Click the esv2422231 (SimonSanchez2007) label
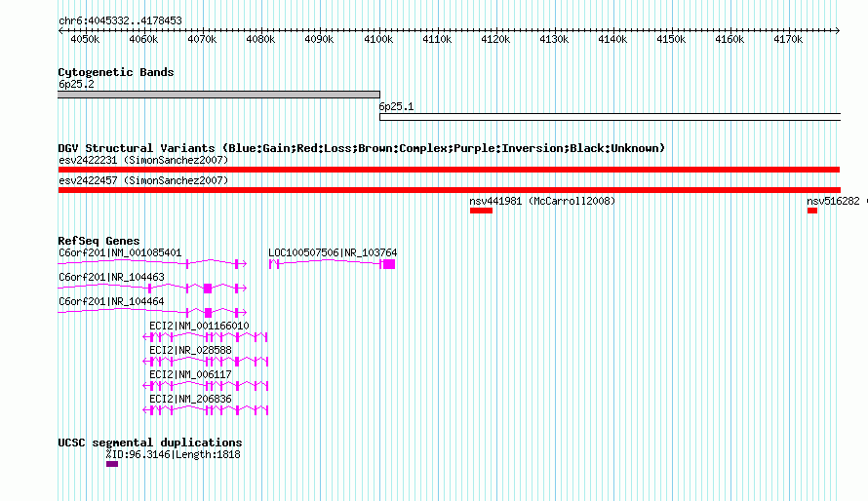Screen dimensions: 868x501 click(143, 161)
